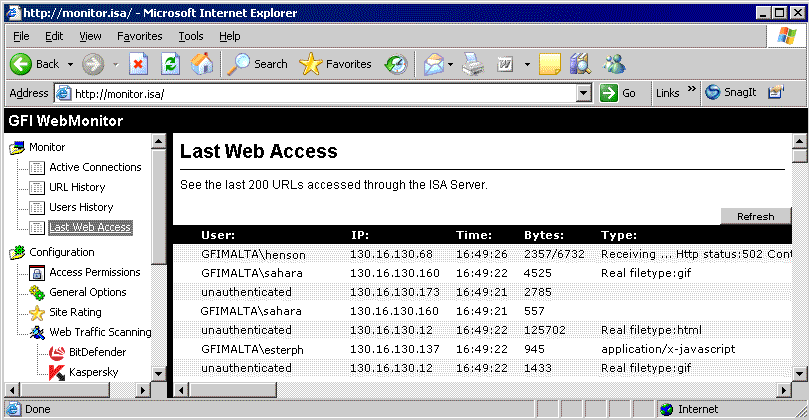
Task: Open the Help menu
Action: [230, 36]
